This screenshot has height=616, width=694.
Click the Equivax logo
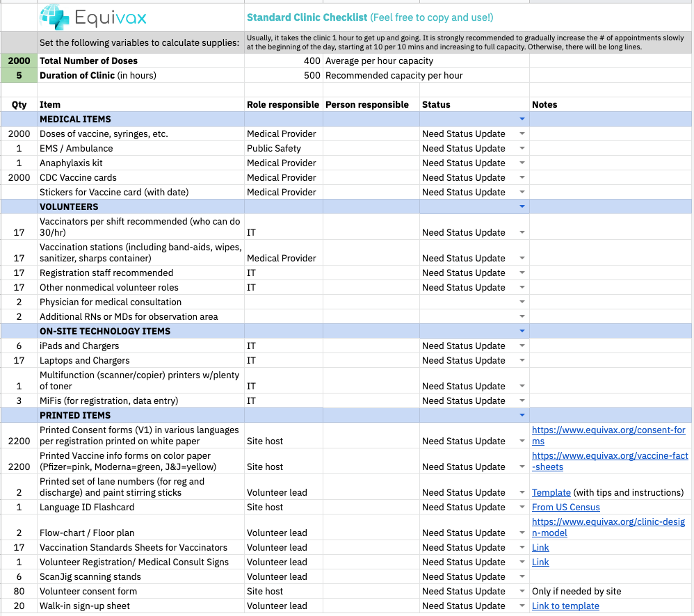pos(93,17)
